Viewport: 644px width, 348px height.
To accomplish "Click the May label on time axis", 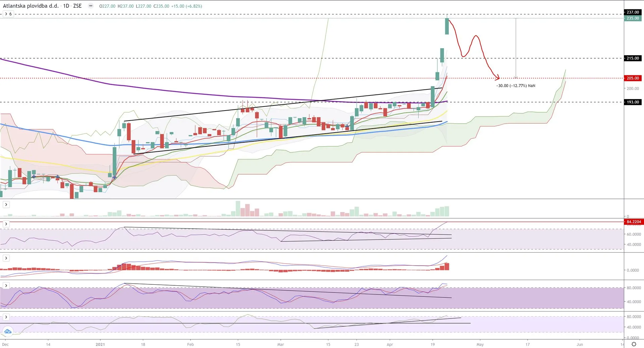I will pos(480,344).
